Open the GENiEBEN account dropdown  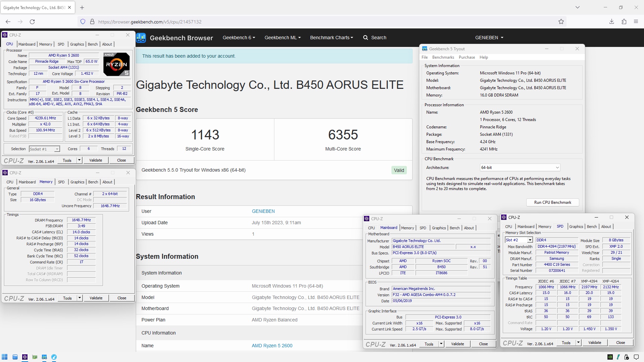click(x=489, y=38)
